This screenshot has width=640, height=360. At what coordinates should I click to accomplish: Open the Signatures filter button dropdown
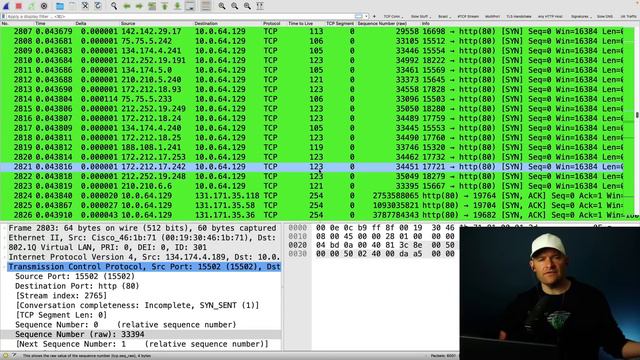tap(581, 16)
